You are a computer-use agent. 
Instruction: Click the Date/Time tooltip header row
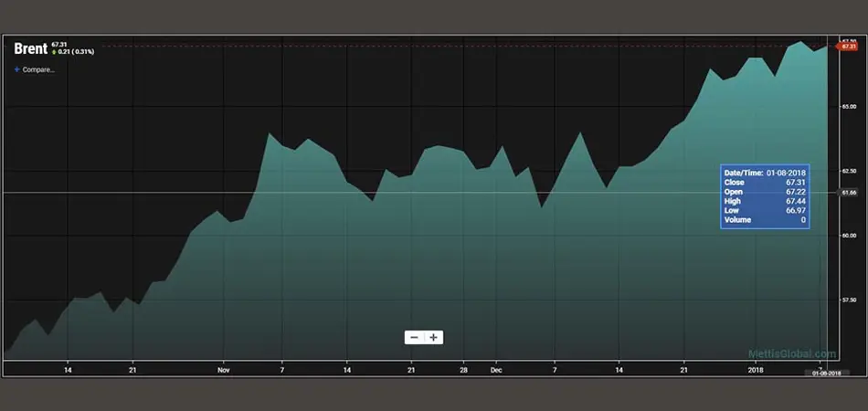[766, 172]
